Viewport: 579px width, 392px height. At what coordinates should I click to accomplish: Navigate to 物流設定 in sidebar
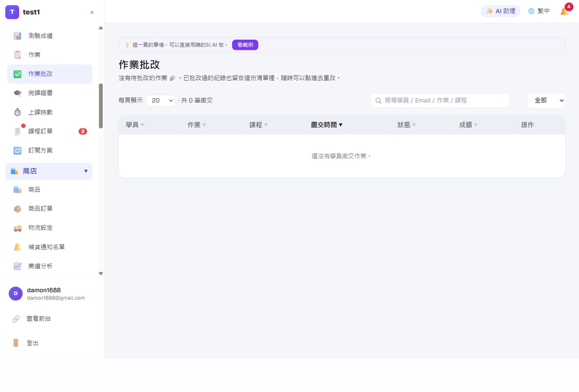point(49,228)
